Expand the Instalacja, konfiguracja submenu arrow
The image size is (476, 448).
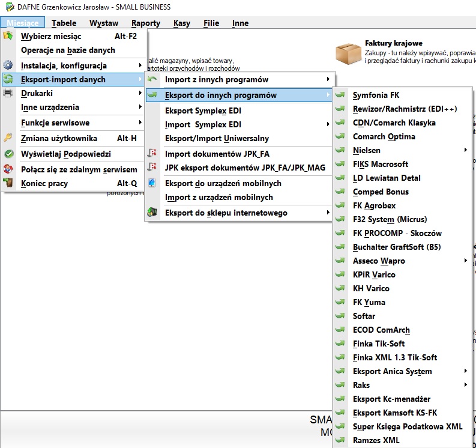click(x=140, y=65)
